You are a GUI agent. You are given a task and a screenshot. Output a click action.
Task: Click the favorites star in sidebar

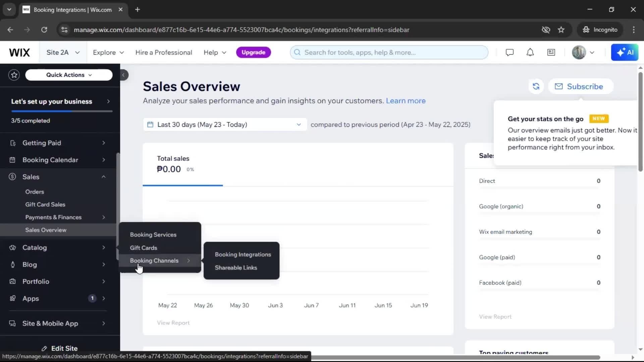(14, 75)
